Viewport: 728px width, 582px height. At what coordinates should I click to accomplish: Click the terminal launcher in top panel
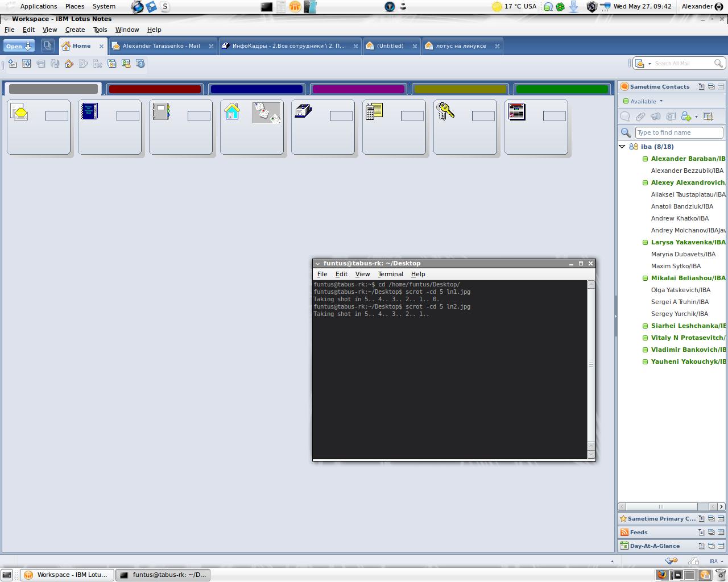266,7
